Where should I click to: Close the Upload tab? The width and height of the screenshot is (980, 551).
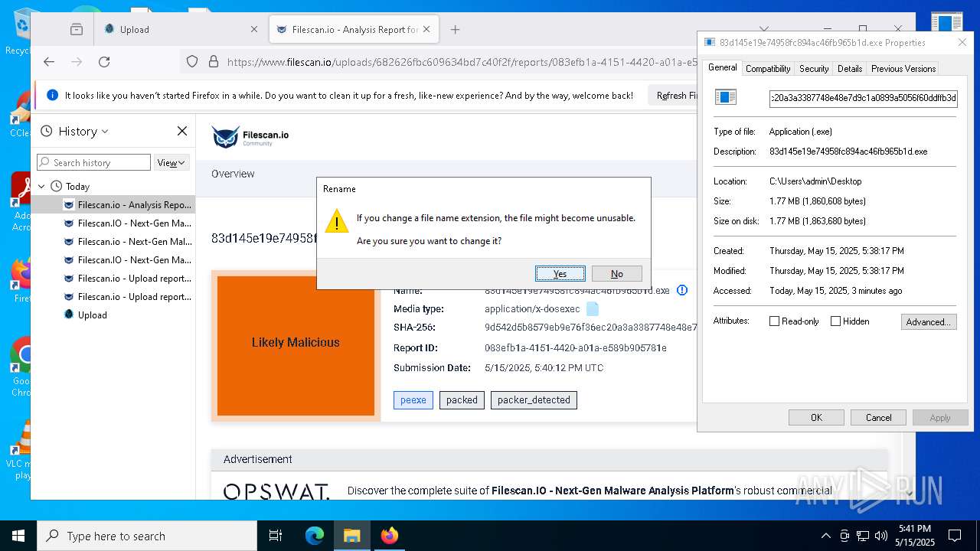coord(254,30)
